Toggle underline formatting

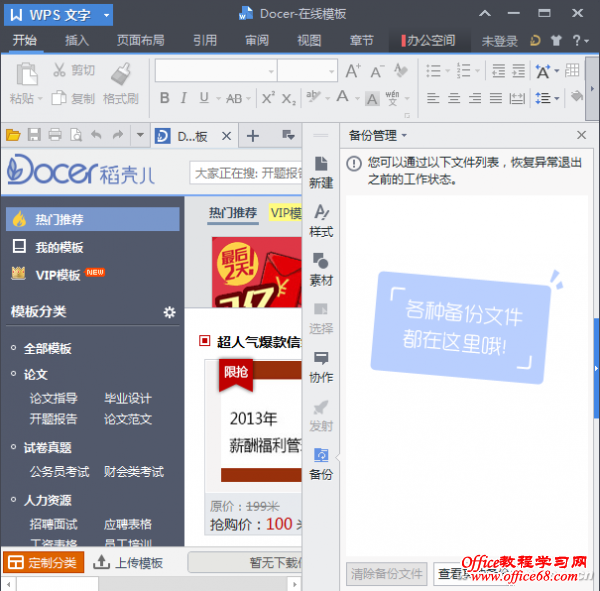pos(204,98)
